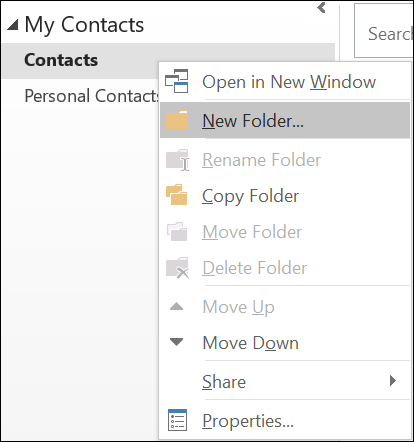Click the Move Folder icon
The height and width of the screenshot is (442, 414).
click(x=177, y=231)
